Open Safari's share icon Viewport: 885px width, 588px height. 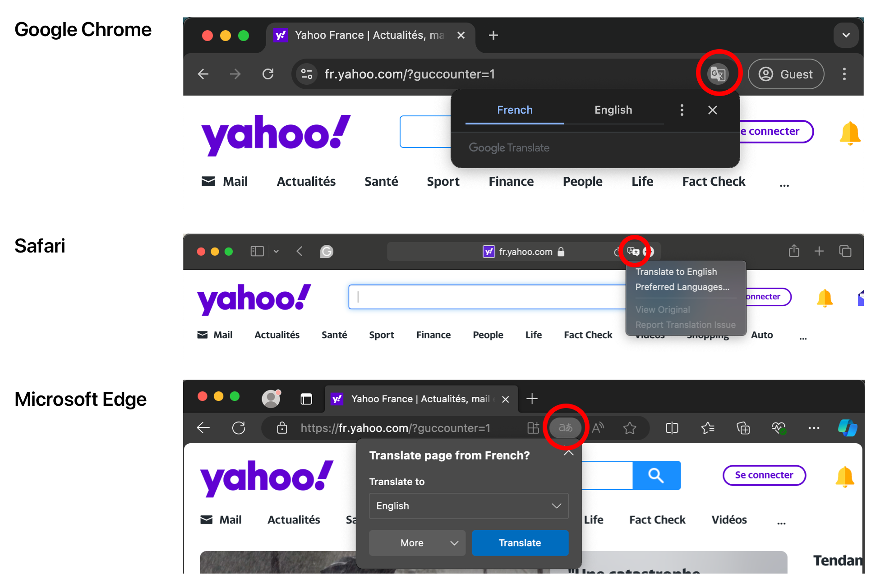(x=794, y=251)
